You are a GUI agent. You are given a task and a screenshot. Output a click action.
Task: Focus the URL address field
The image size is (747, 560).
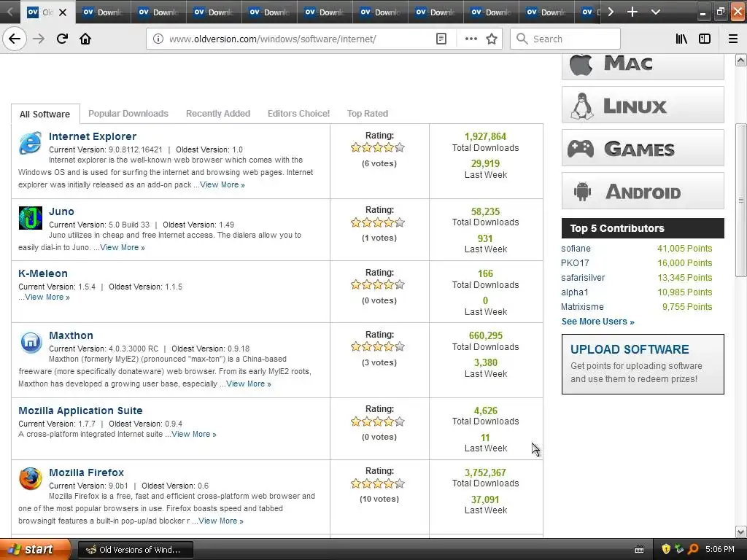300,39
